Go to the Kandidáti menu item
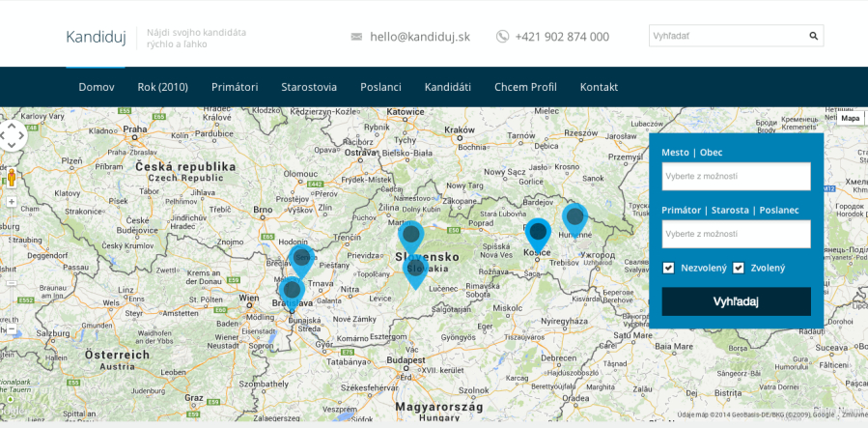868x428 pixels. (x=447, y=87)
